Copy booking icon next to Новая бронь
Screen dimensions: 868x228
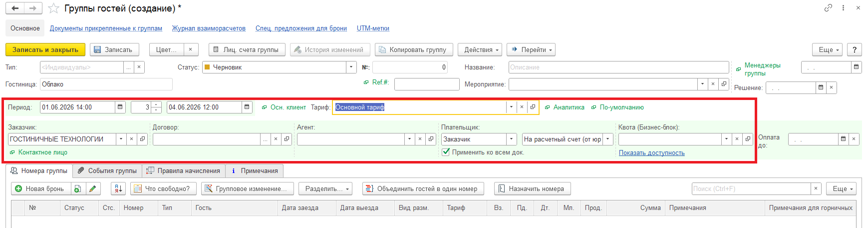tap(77, 188)
